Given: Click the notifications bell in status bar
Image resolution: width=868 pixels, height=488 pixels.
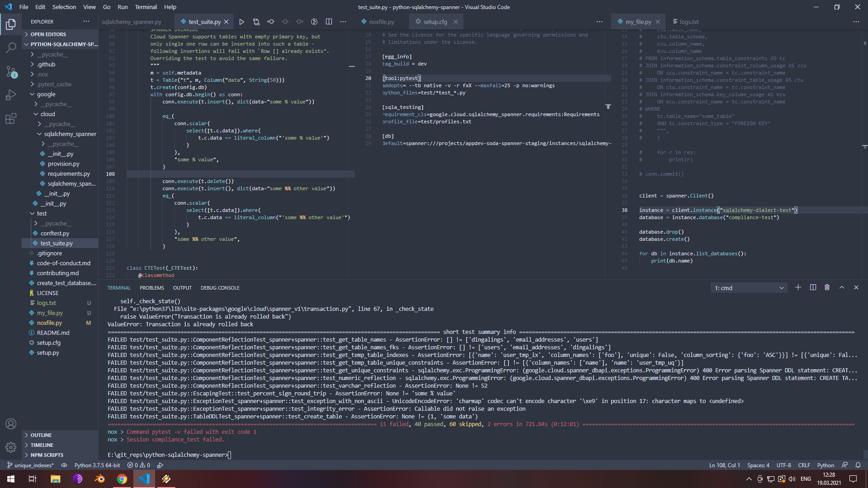Looking at the screenshot, I should [858, 465].
